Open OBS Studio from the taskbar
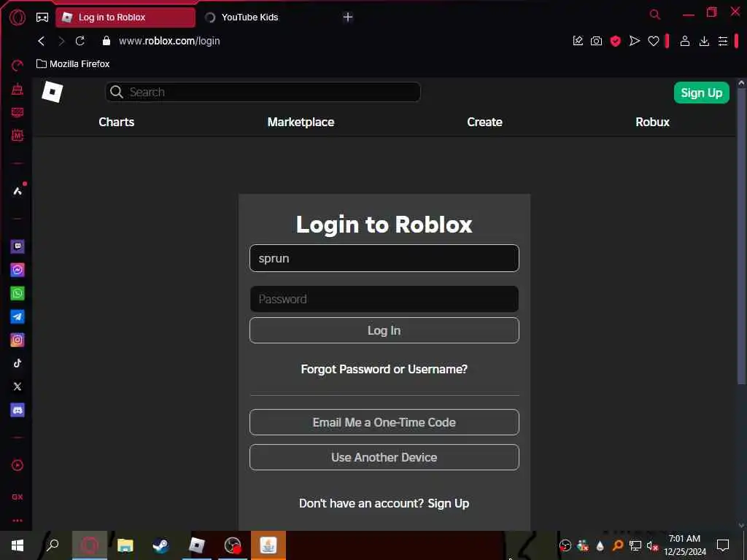This screenshot has width=747, height=560. [233, 545]
